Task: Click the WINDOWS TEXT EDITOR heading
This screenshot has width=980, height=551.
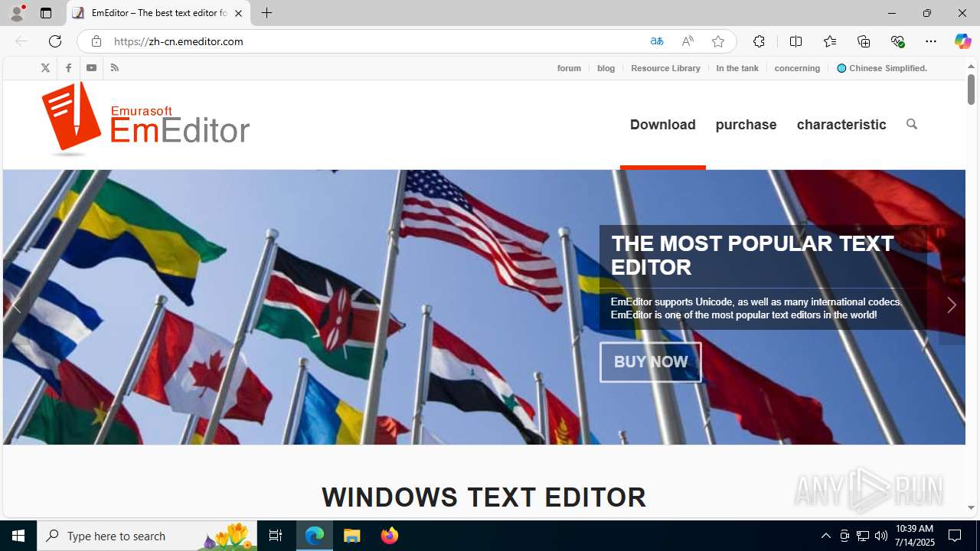Action: click(x=484, y=497)
